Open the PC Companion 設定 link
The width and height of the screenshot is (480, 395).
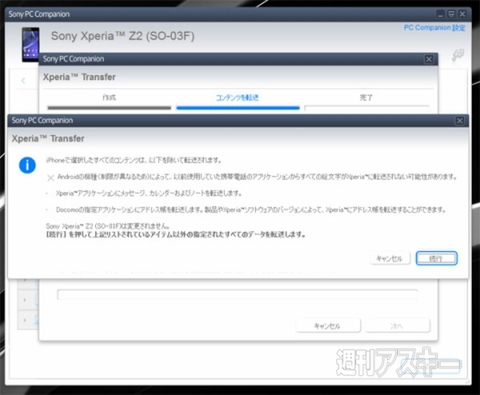[434, 28]
